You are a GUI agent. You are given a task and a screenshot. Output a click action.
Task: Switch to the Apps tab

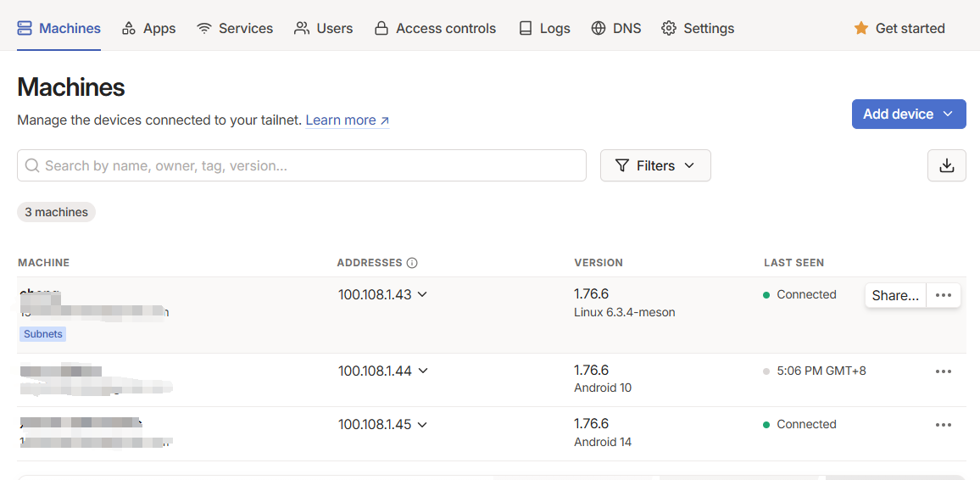tap(149, 29)
